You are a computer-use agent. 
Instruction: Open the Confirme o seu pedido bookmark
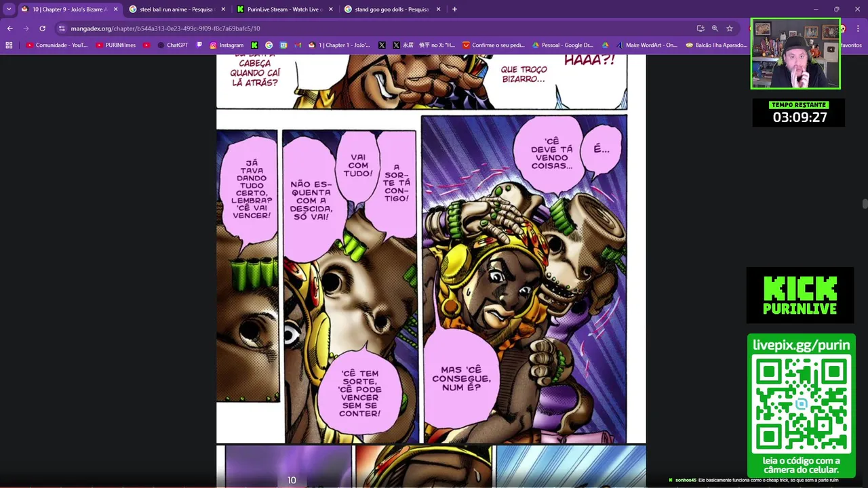[x=494, y=45]
